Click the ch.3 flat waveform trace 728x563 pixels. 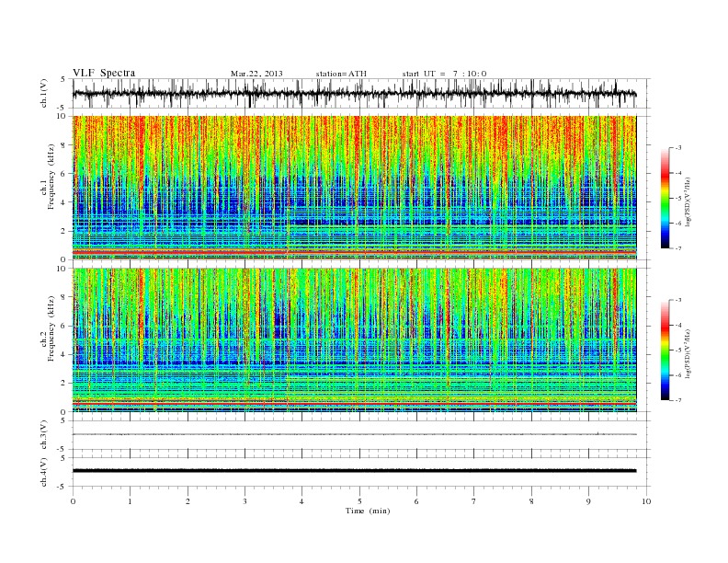pyautogui.click(x=355, y=434)
